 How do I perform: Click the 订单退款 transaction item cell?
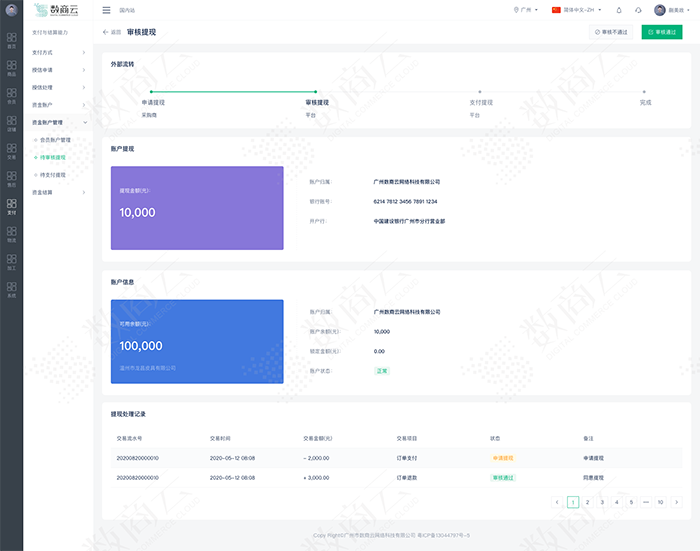pos(407,478)
